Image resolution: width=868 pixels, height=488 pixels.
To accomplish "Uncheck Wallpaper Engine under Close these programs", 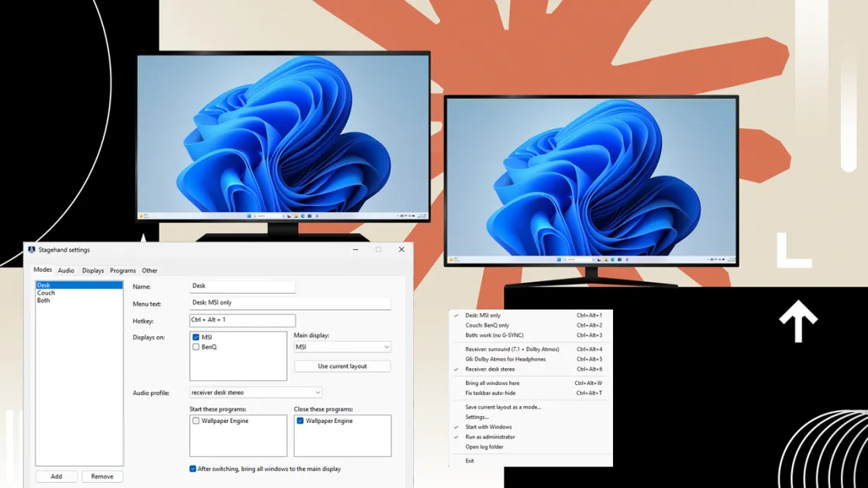I will coord(300,421).
